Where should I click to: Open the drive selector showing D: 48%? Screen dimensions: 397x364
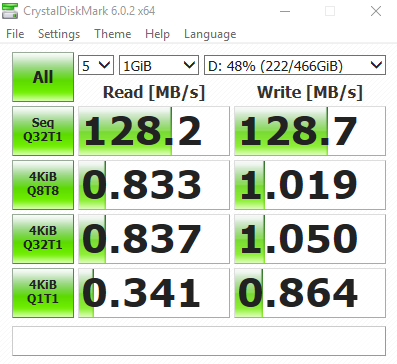pyautogui.click(x=295, y=65)
